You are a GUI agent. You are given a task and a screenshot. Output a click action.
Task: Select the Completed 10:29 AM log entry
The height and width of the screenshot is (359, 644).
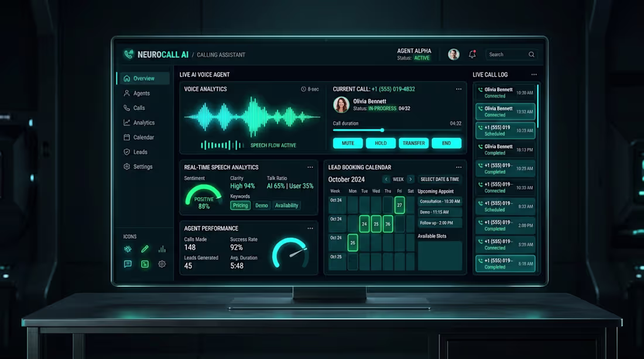505,168
